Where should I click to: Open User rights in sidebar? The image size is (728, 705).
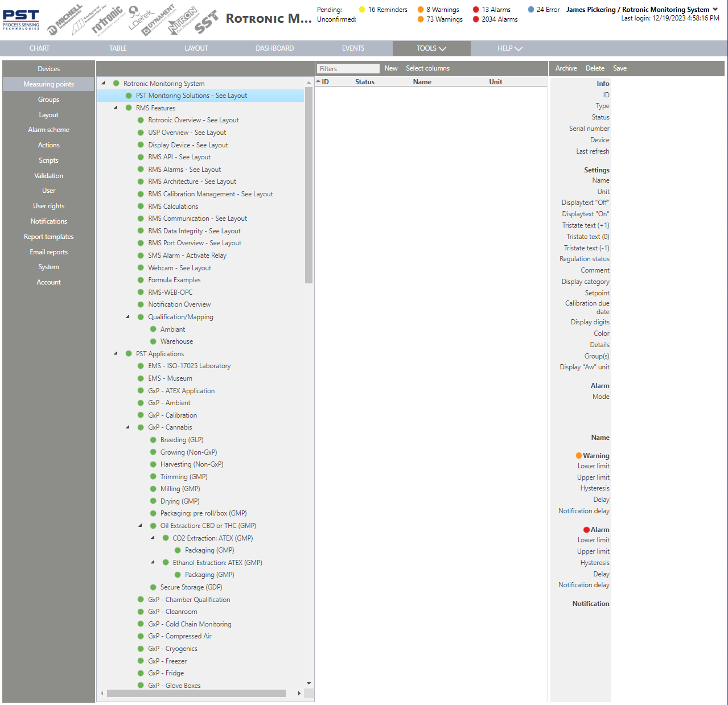click(x=49, y=206)
